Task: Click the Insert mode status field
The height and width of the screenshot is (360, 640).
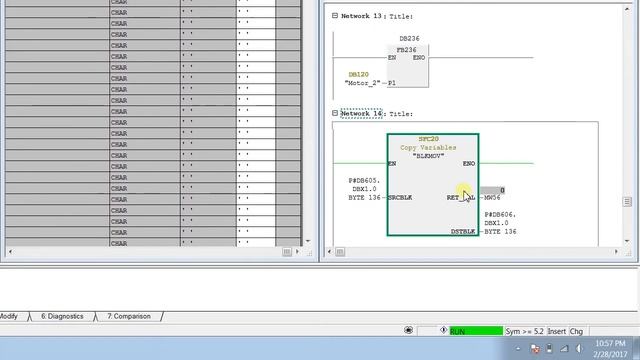Action: 557,331
